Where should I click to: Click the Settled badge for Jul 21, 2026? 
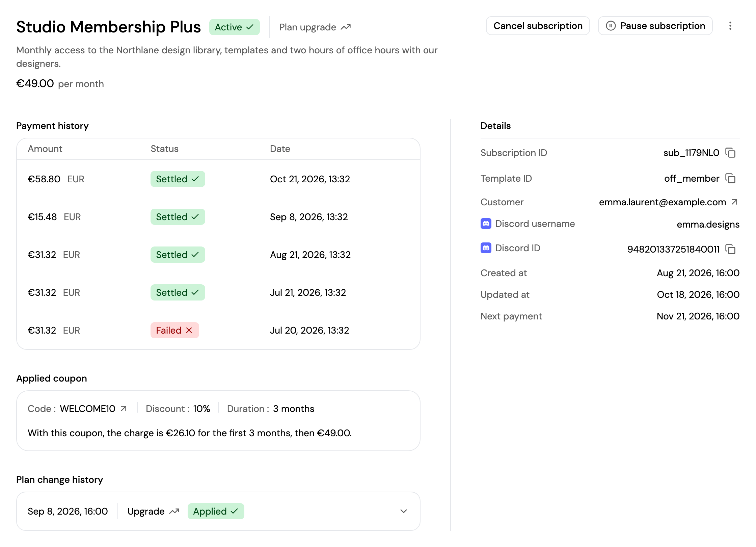[x=178, y=292]
